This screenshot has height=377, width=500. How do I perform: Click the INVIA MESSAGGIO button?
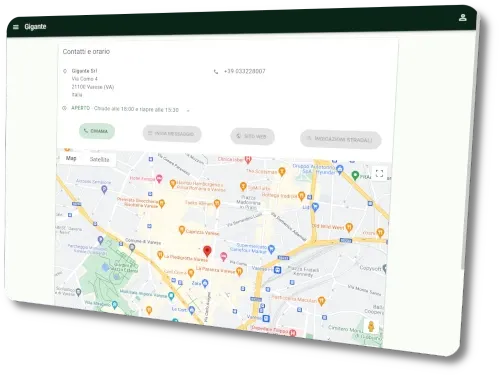(x=172, y=134)
